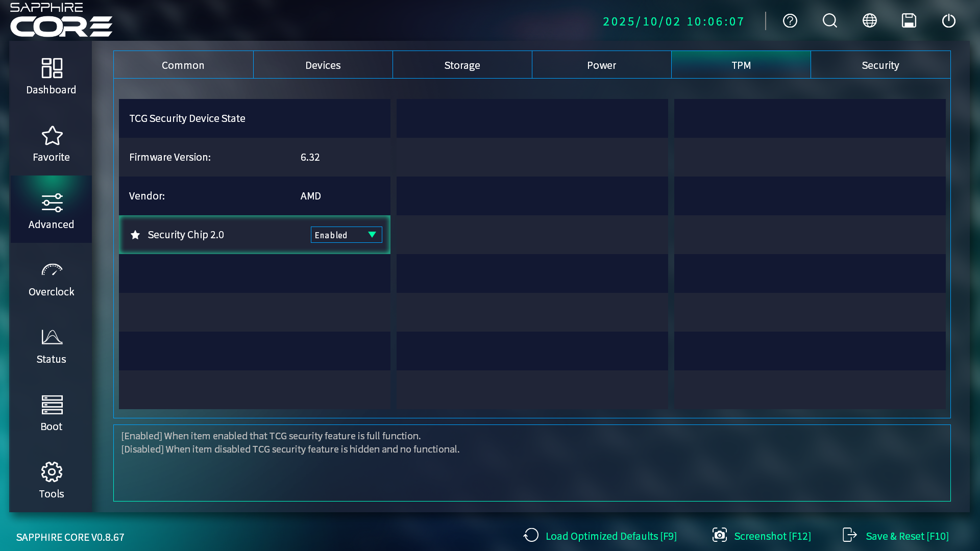Screen dimensions: 980x551
Task: Click Load Optimized Defaults [F9]
Action: pos(600,536)
